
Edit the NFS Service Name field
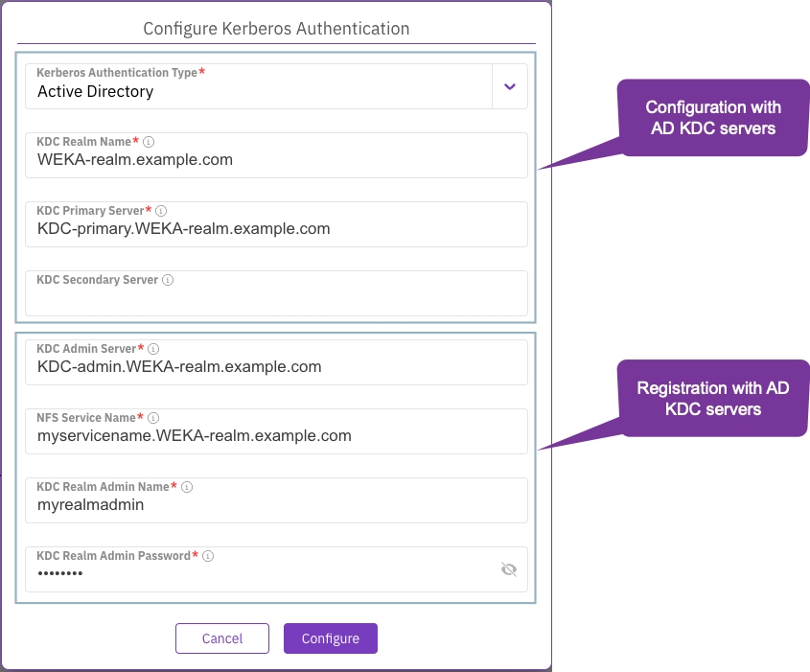click(x=276, y=436)
